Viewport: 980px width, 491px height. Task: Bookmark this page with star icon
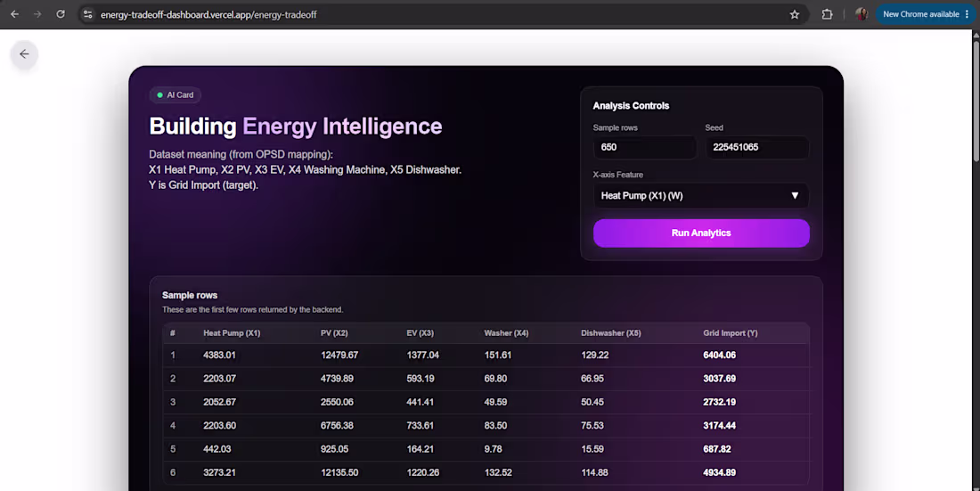click(795, 13)
